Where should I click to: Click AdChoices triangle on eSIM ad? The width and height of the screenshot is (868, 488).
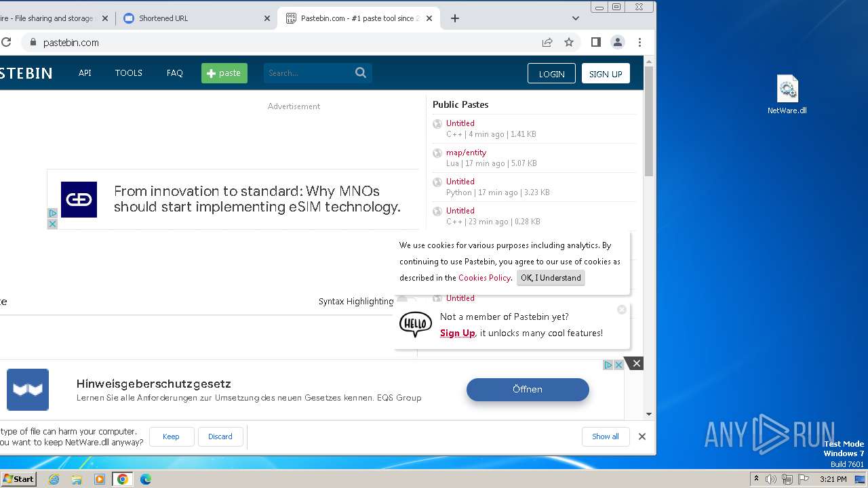coord(52,213)
